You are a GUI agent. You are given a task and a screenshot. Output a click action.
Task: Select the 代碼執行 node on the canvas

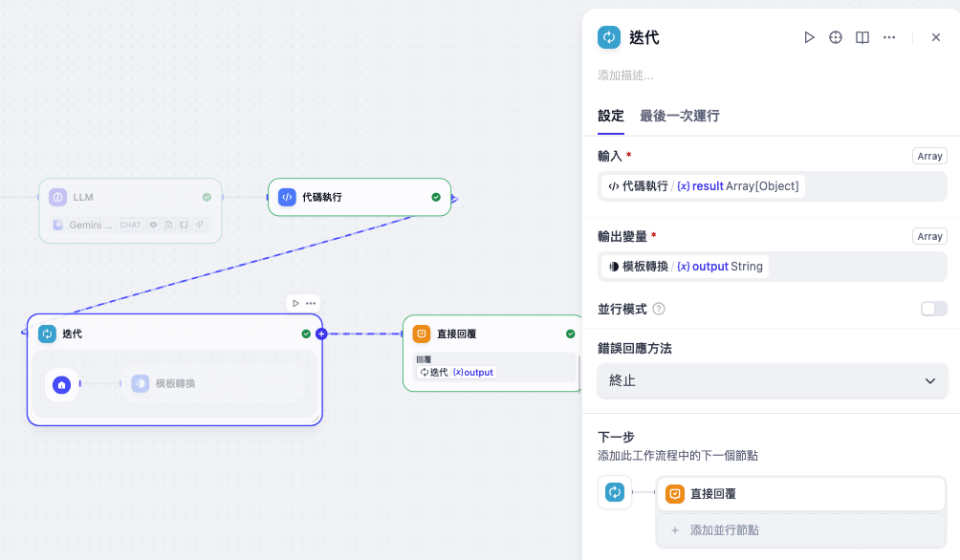(x=359, y=197)
